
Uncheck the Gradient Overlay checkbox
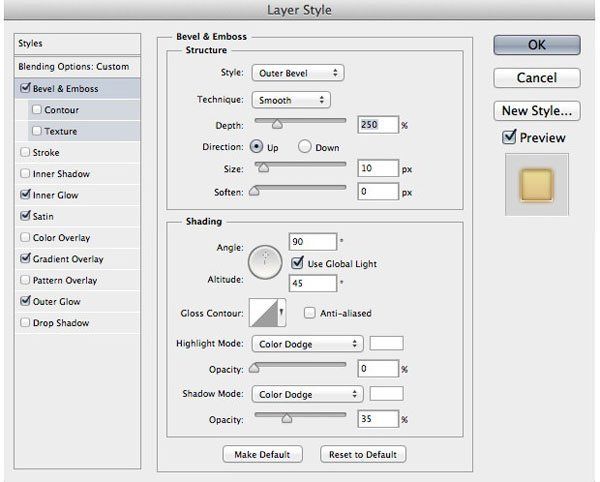pyautogui.click(x=25, y=258)
